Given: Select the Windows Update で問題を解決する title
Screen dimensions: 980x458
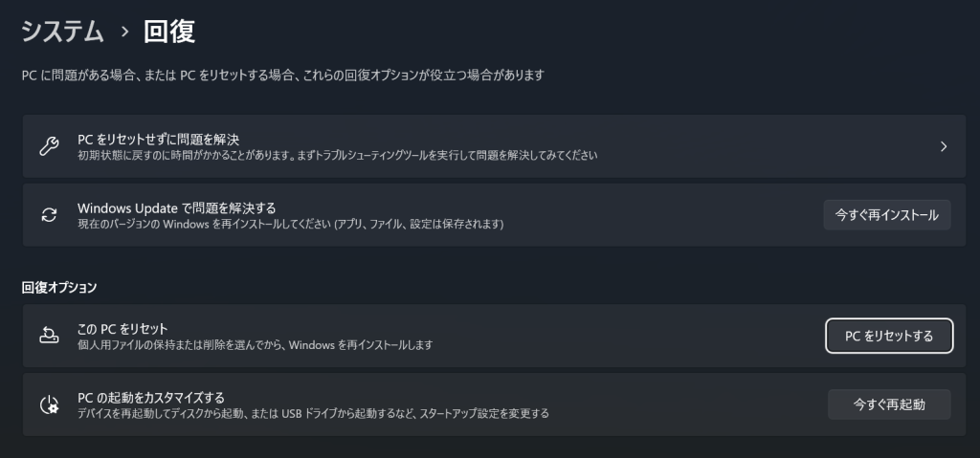Looking at the screenshot, I should pos(176,207).
